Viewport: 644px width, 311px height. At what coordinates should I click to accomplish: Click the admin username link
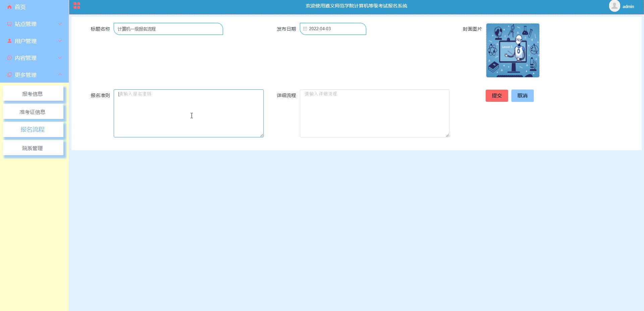coord(628,6)
